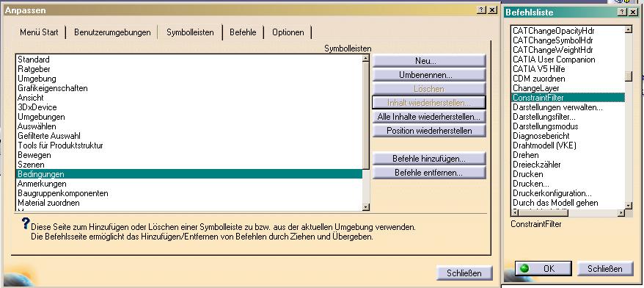Click Schließen in the Befehlsliste window
Screen dimensions: 644x288
[604, 269]
